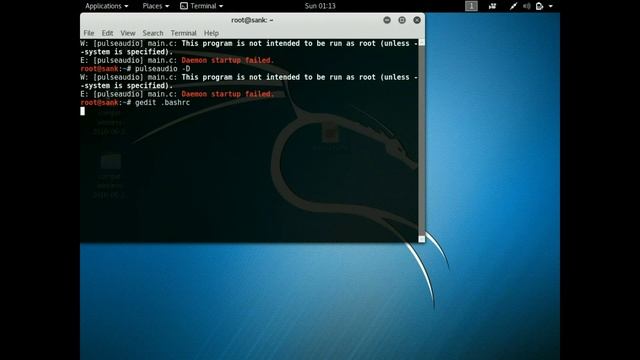
Task: Open the Search menu in terminal
Action: point(153,33)
